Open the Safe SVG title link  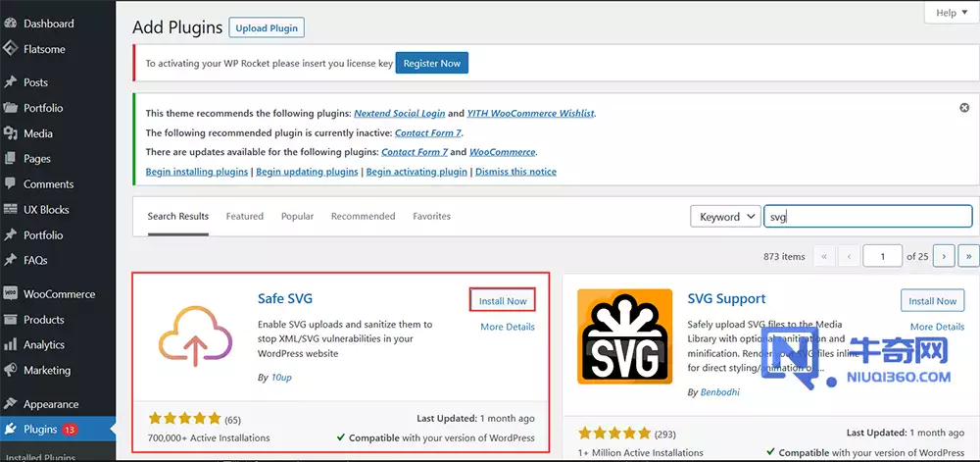pyautogui.click(x=285, y=299)
